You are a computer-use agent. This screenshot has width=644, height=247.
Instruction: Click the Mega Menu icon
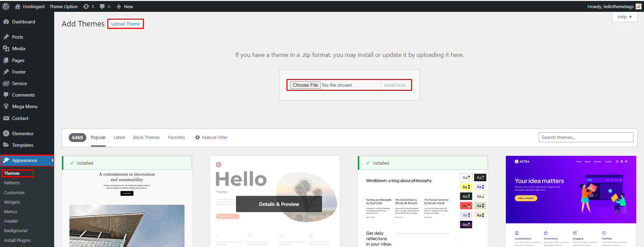point(6,106)
